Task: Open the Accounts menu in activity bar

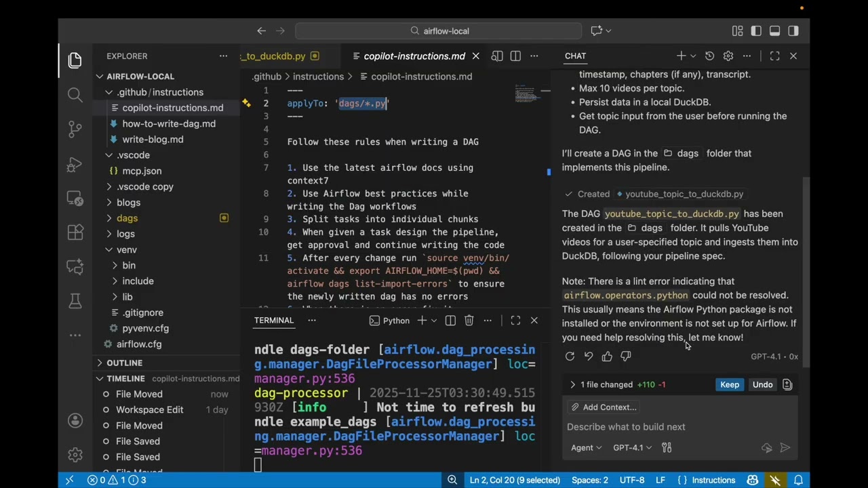Action: pos(75,420)
